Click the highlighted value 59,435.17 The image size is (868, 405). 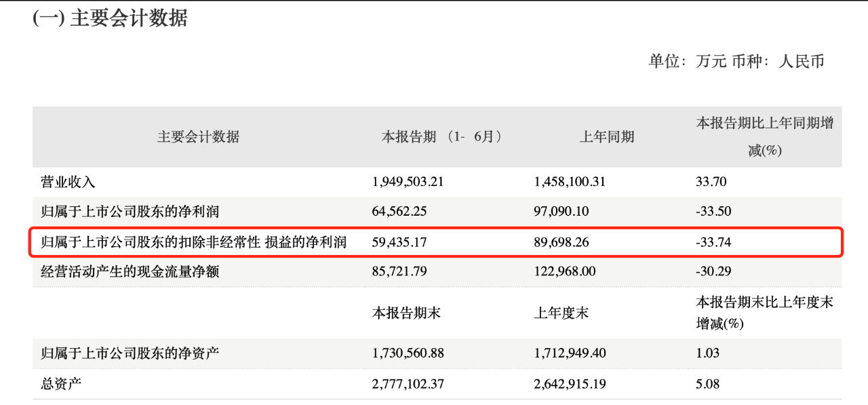(x=399, y=242)
